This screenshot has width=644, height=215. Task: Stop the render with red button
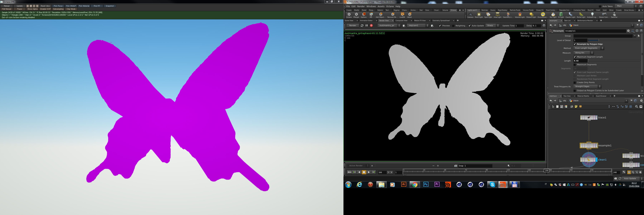(372, 25)
